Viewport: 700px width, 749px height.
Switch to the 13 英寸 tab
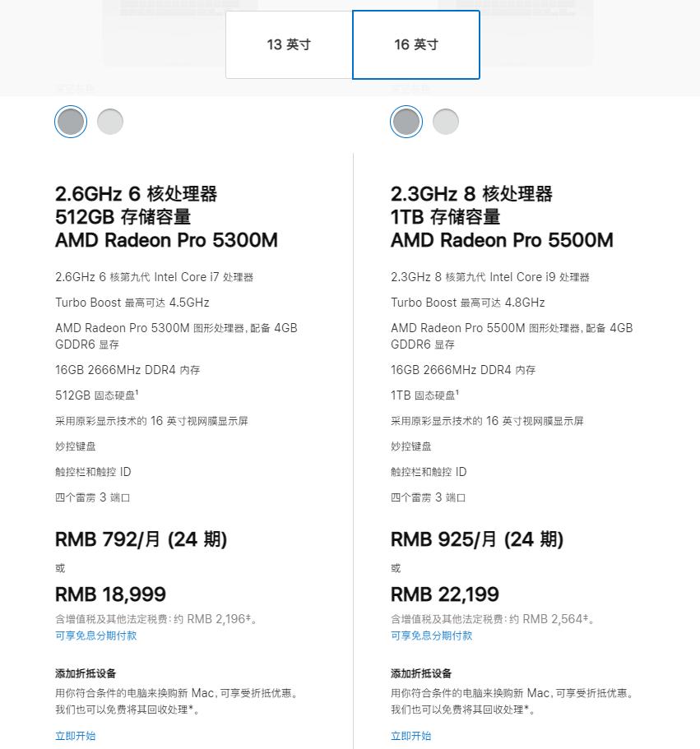click(289, 45)
